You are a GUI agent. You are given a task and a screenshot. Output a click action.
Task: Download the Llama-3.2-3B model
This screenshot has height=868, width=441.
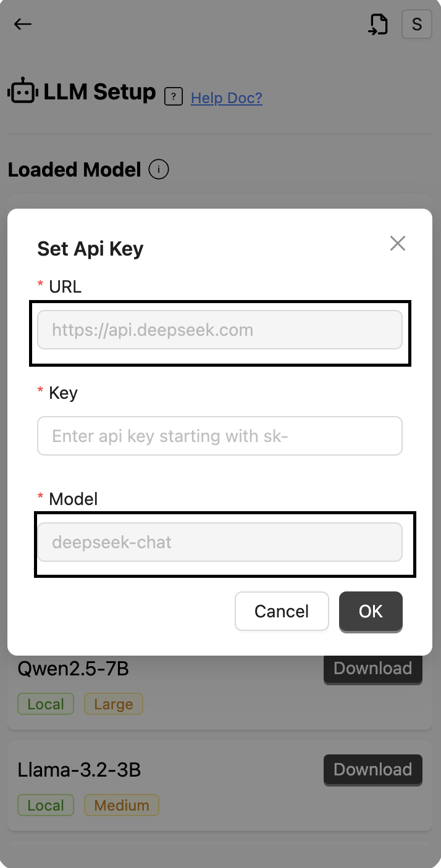[x=372, y=770]
